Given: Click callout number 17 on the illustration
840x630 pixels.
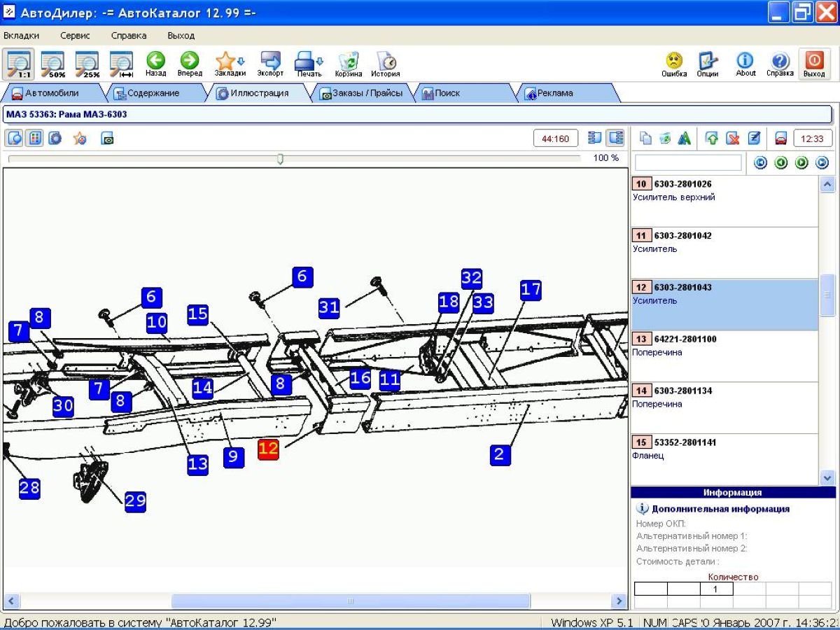Looking at the screenshot, I should (531, 289).
